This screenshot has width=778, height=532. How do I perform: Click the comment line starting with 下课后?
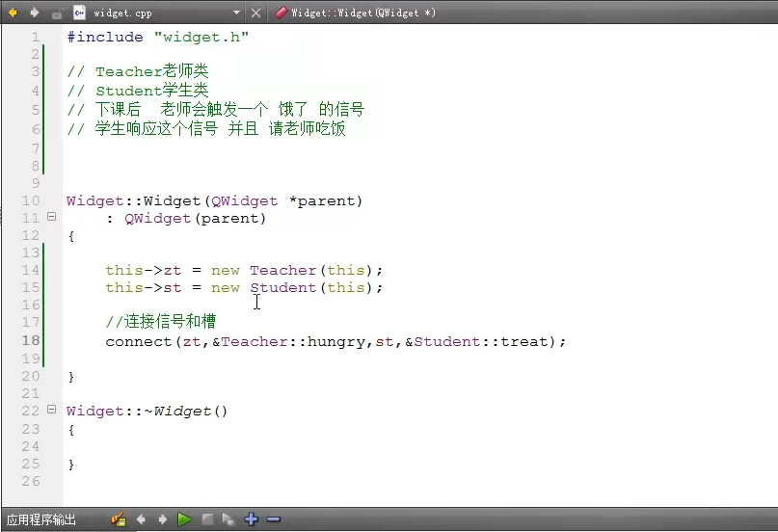pyautogui.click(x=215, y=110)
